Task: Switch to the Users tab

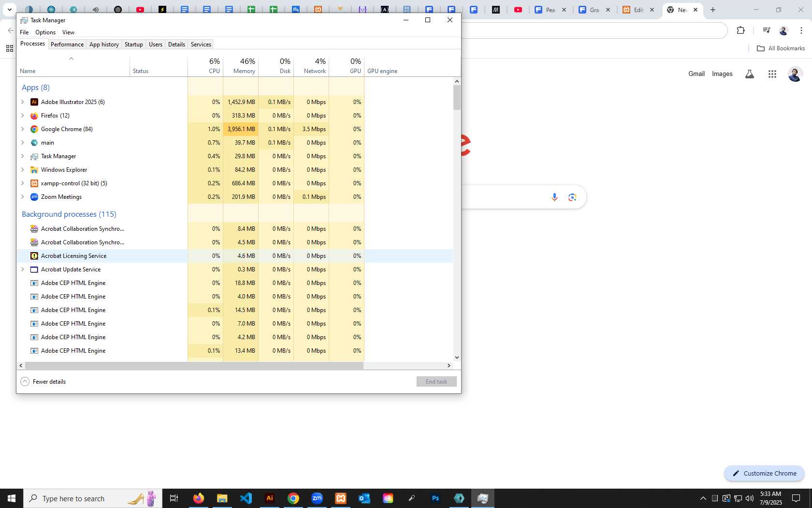Action: [156, 45]
